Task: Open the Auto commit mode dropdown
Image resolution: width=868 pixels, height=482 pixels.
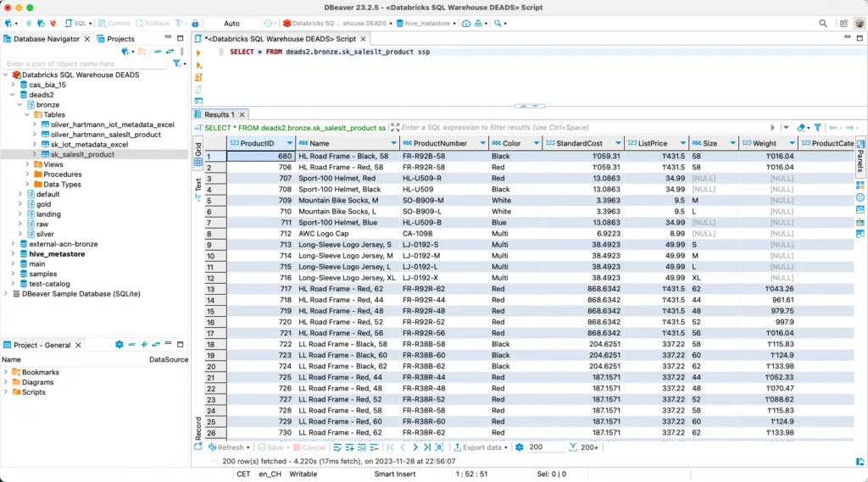Action: point(231,24)
